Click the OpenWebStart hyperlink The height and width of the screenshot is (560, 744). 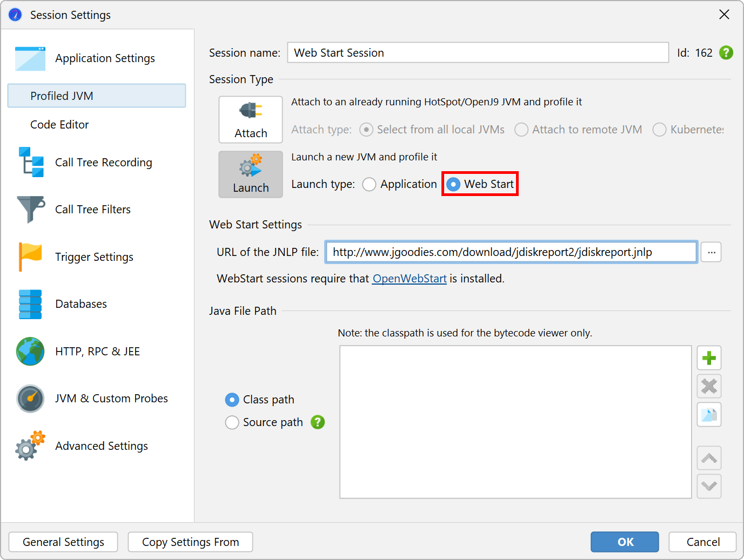tap(409, 279)
